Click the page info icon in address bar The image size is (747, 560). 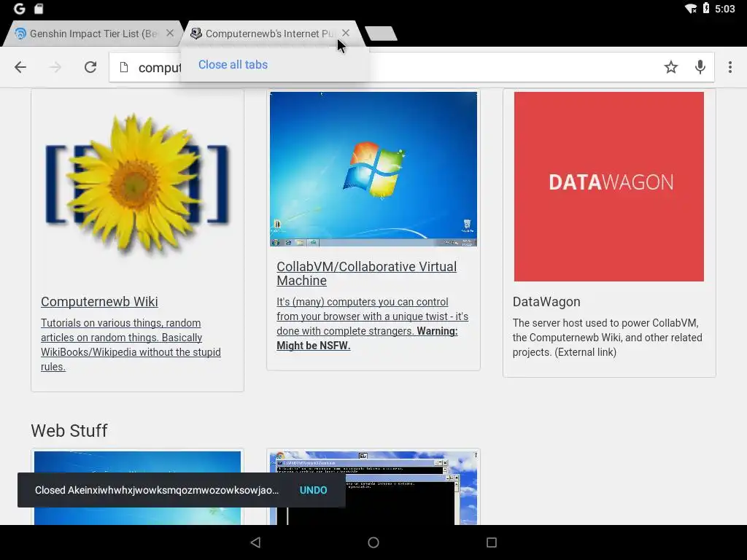[x=124, y=67]
